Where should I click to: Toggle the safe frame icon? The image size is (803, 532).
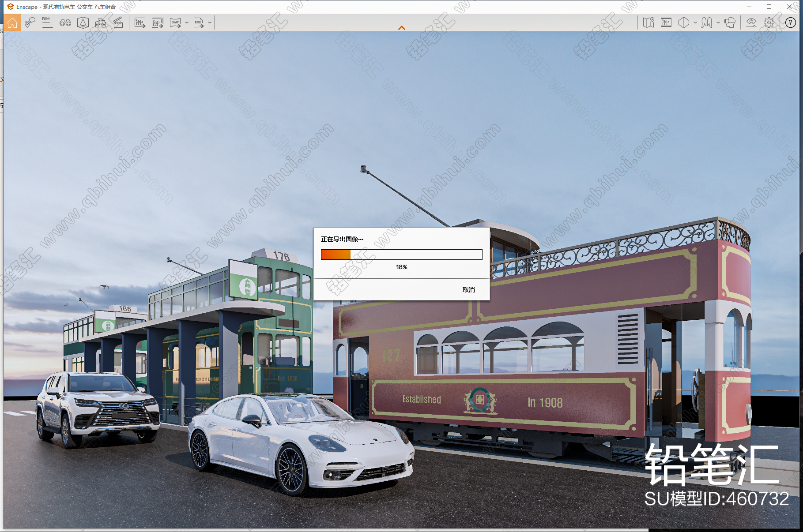pos(666,22)
